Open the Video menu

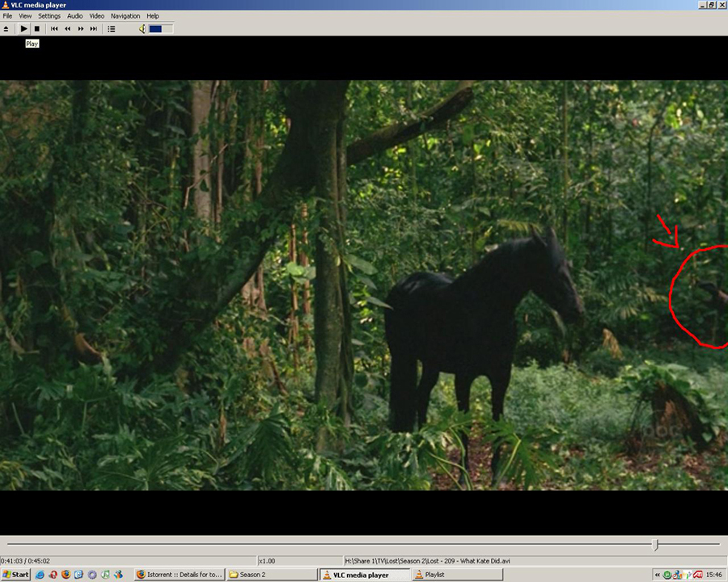coord(96,16)
